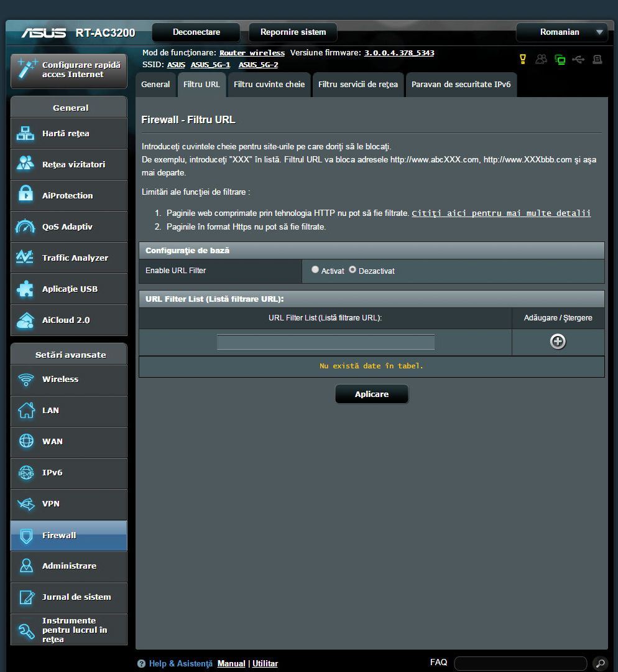This screenshot has width=618, height=672.
Task: Select the Dezactivat radio button
Action: [x=353, y=270]
